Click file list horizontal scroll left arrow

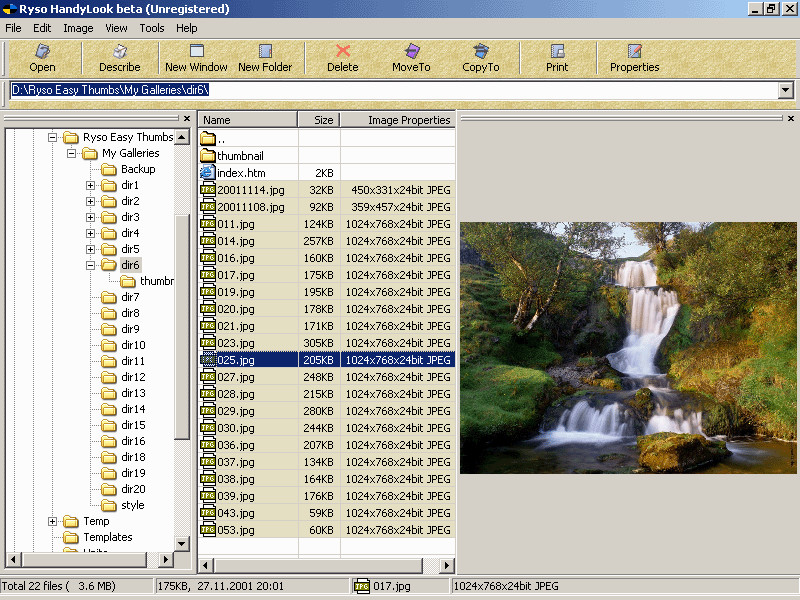pyautogui.click(x=206, y=565)
